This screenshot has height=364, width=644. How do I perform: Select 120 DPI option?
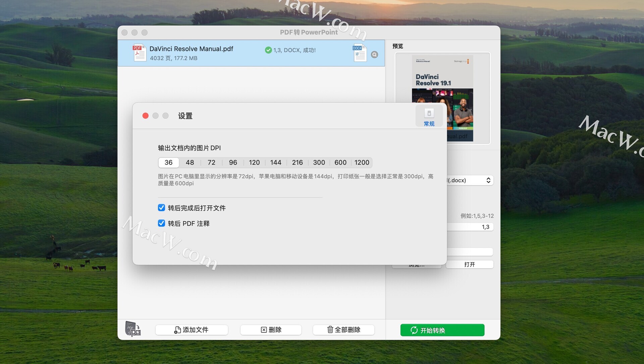pos(254,163)
